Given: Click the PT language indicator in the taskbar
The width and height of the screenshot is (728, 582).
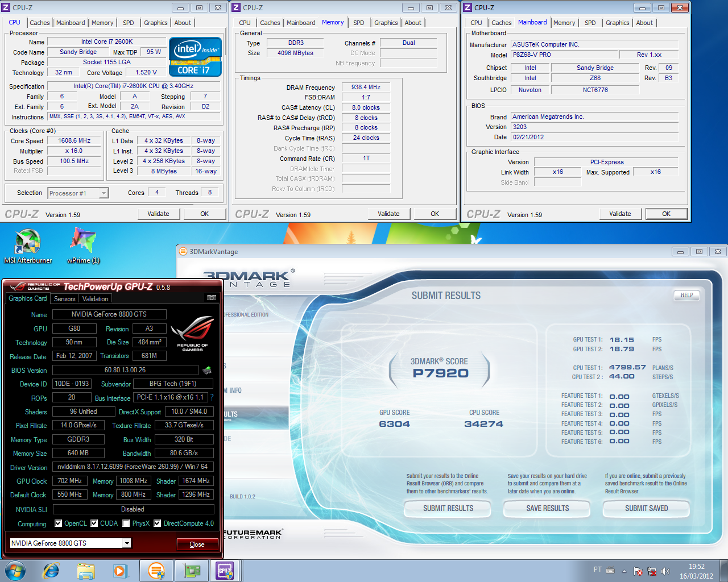Looking at the screenshot, I should coord(598,569).
